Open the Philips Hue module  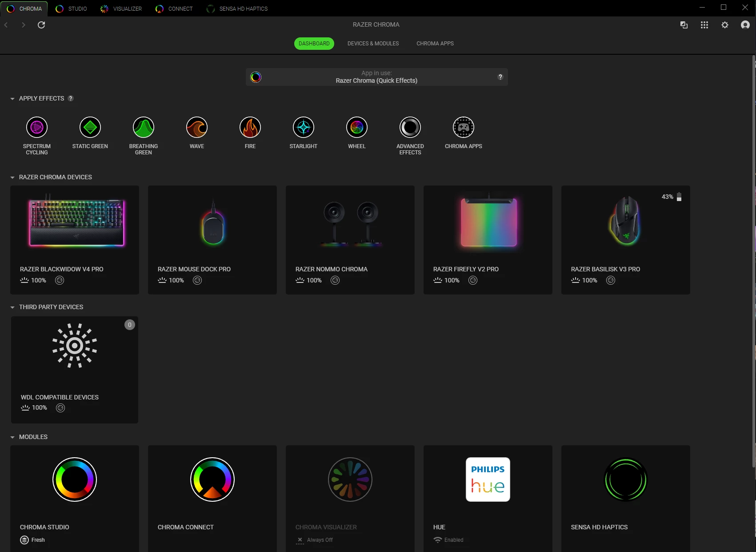coord(488,499)
